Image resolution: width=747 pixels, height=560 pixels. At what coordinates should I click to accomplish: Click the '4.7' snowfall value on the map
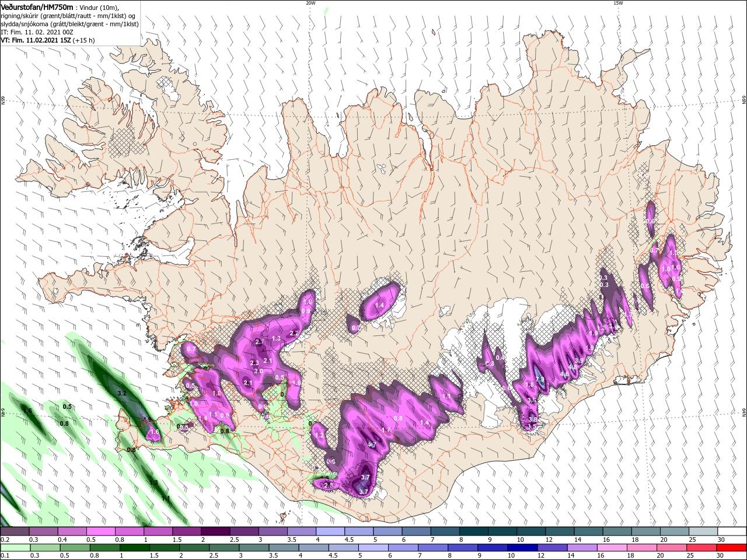371,444
